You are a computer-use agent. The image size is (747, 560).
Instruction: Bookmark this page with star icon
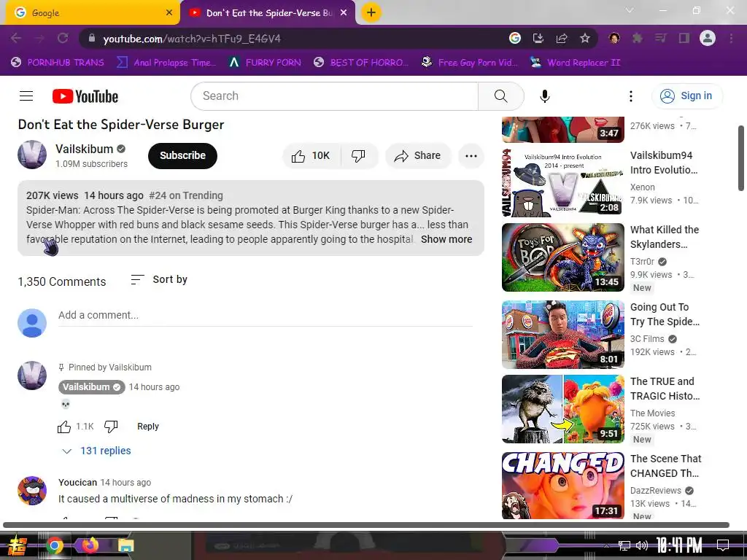pyautogui.click(x=585, y=39)
